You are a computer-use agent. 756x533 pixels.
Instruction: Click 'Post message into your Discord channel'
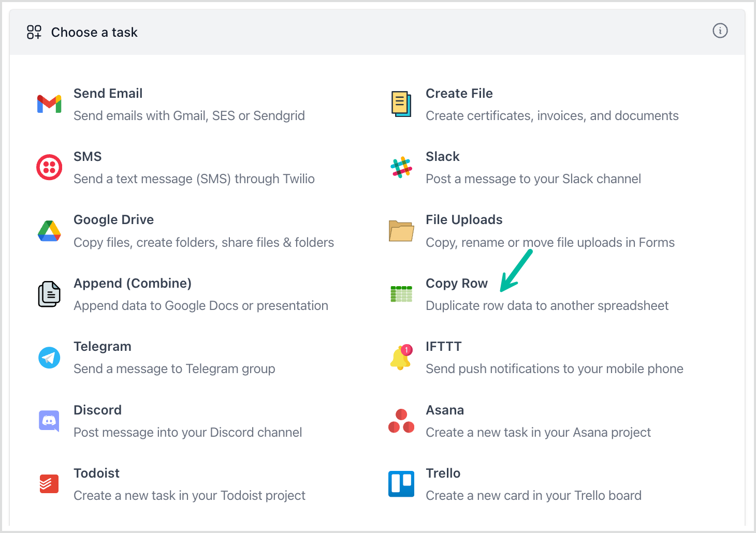click(187, 432)
